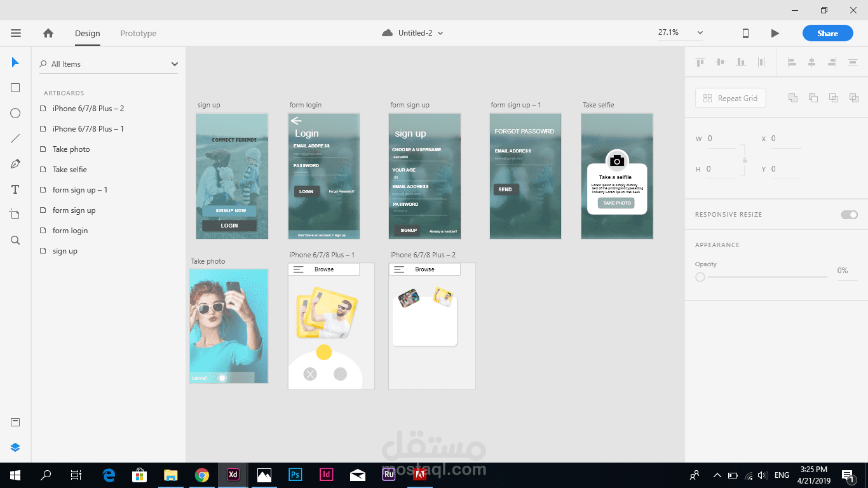
Task: Open the Assets panel icon
Action: 15,423
